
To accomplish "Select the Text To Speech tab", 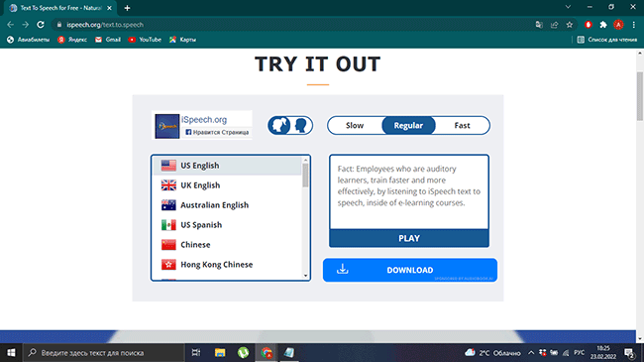I will pos(60,8).
